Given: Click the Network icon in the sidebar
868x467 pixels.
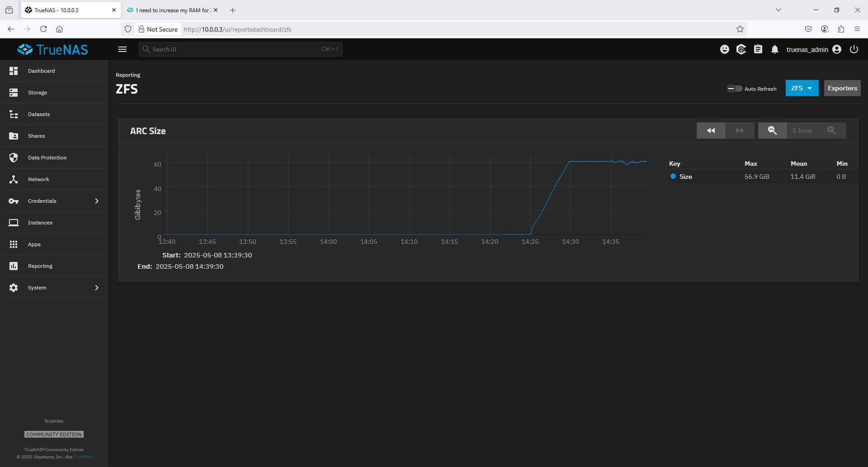Looking at the screenshot, I should 14,179.
